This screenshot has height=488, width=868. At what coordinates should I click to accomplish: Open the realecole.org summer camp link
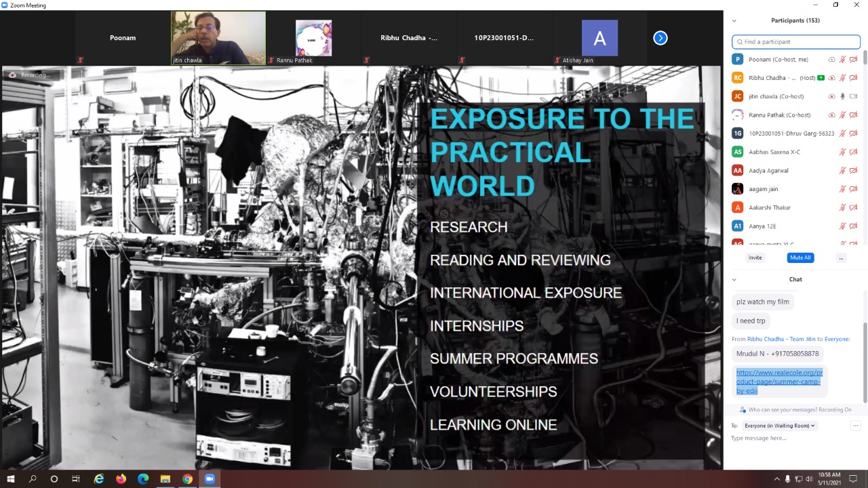[779, 382]
